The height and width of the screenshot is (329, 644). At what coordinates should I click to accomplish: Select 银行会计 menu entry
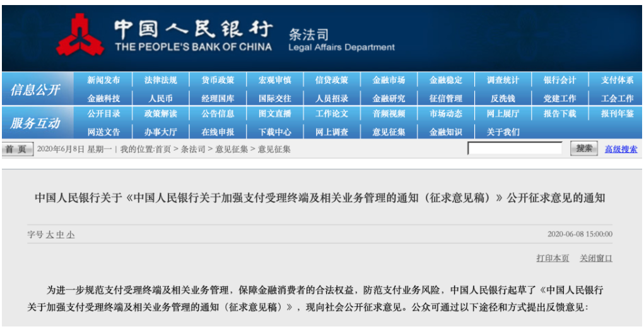tap(560, 81)
